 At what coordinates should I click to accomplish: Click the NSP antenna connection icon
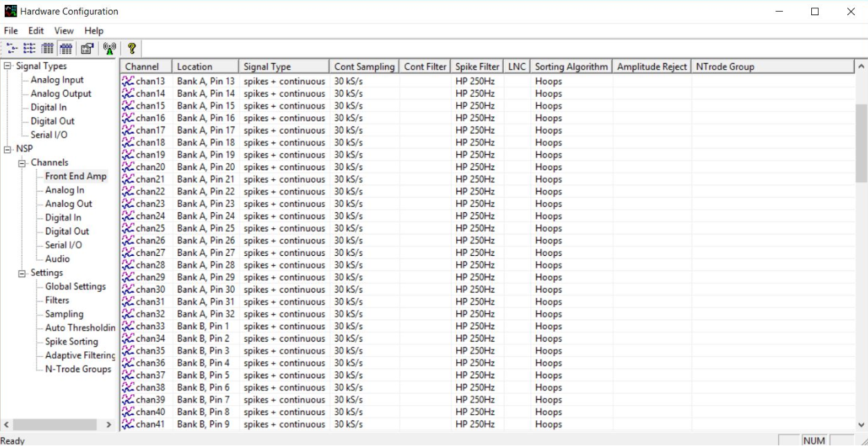click(x=109, y=48)
